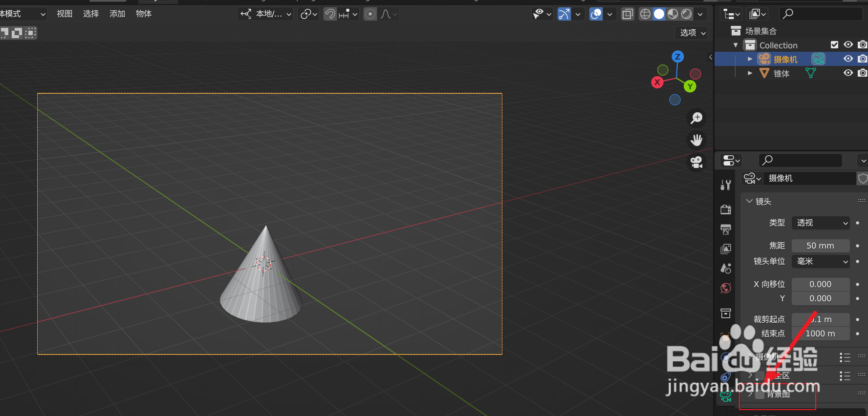This screenshot has height=416, width=868.
Task: Align view to the green Y axis
Action: (x=690, y=87)
